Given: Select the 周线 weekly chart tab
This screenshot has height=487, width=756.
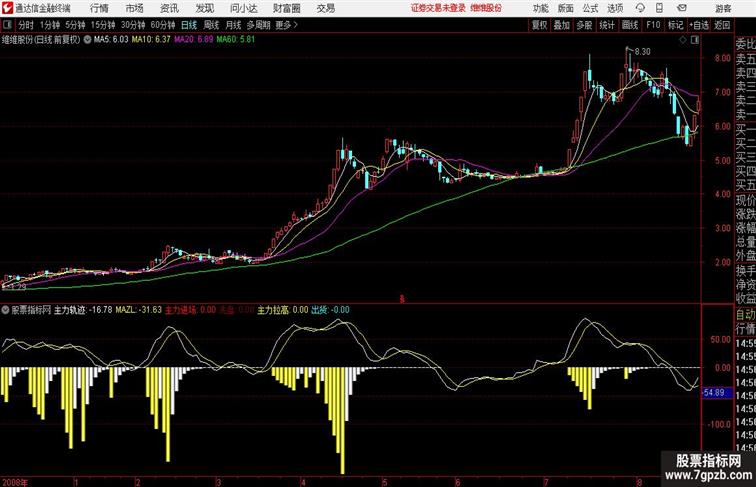Looking at the screenshot, I should coord(211,25).
